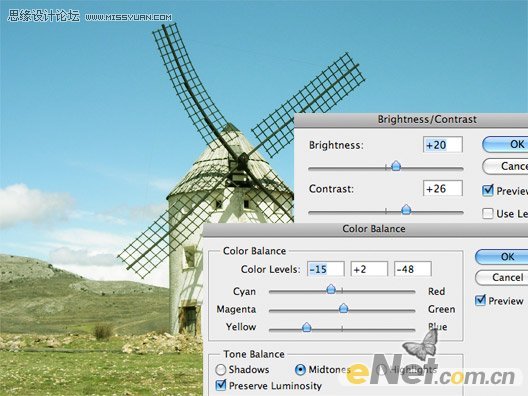Click Cancel in Brightness/Contrast dialog
Screen dimensions: 528x396
[505, 166]
